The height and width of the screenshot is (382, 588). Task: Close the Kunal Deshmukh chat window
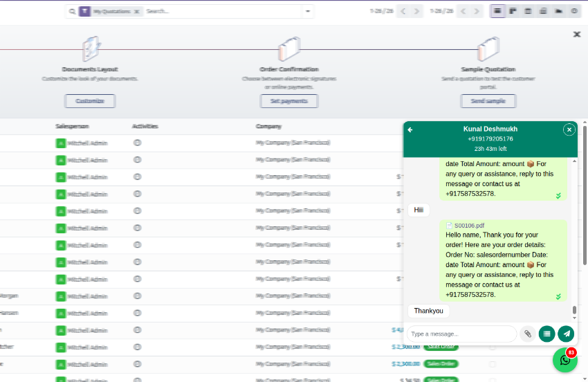[569, 129]
